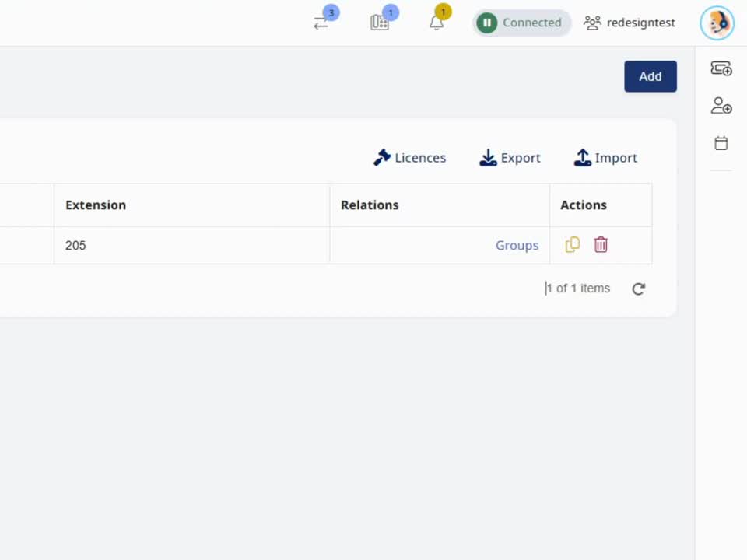This screenshot has width=747, height=560.
Task: Import extensions
Action: (605, 158)
